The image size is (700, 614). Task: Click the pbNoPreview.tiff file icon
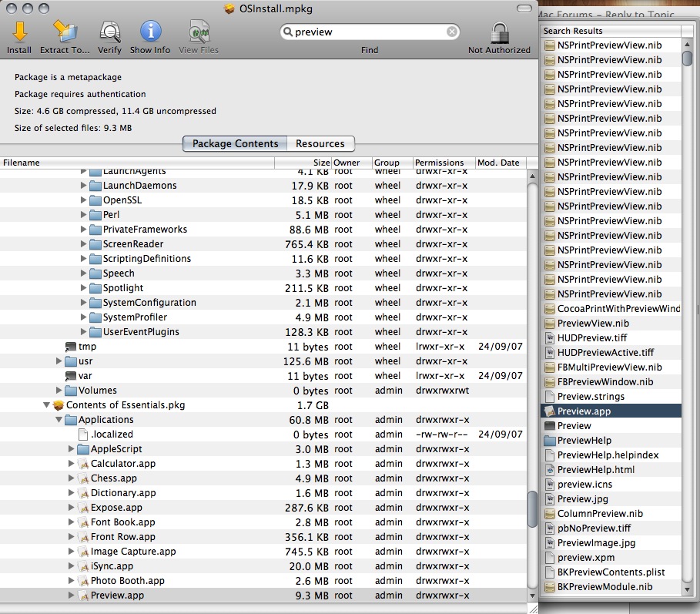coord(550,528)
